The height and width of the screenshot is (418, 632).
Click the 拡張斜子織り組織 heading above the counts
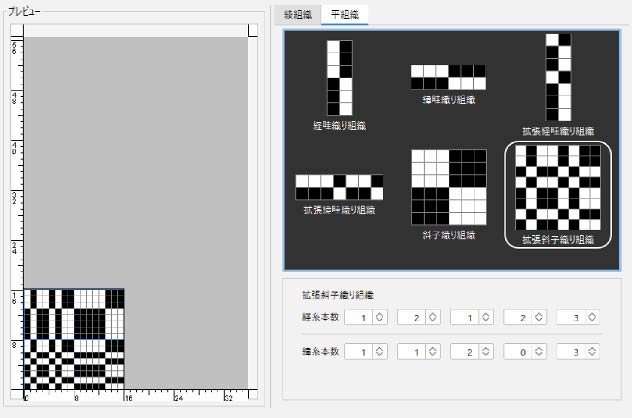pos(338,295)
